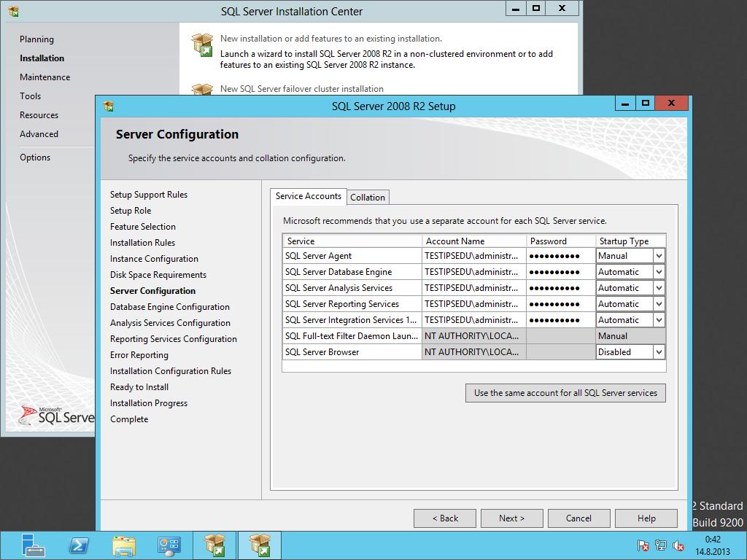Open Resources in the Installation Center
The width and height of the screenshot is (747, 560).
pyautogui.click(x=39, y=115)
